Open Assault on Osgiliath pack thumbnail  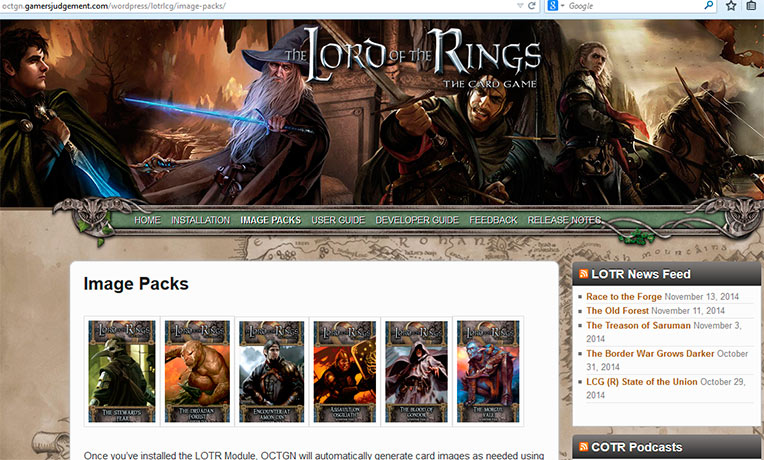344,371
